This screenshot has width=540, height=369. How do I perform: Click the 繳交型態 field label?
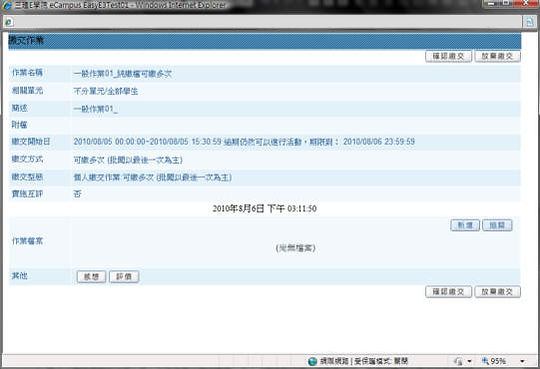27,177
